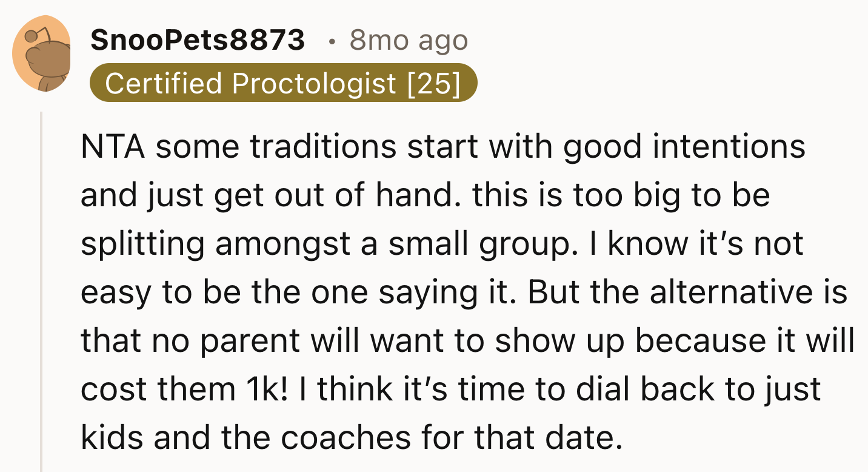868x472 pixels.
Task: Open SnooPets8873's Snoo avatar
Action: [x=41, y=54]
